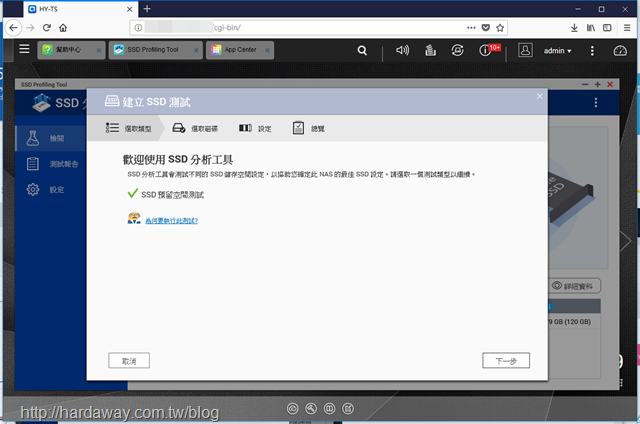The width and height of the screenshot is (640, 424).
Task: Reload the page in the browser
Action: click(47, 28)
